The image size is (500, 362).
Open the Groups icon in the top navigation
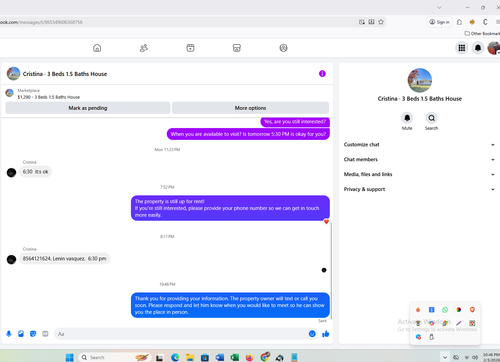tap(283, 48)
